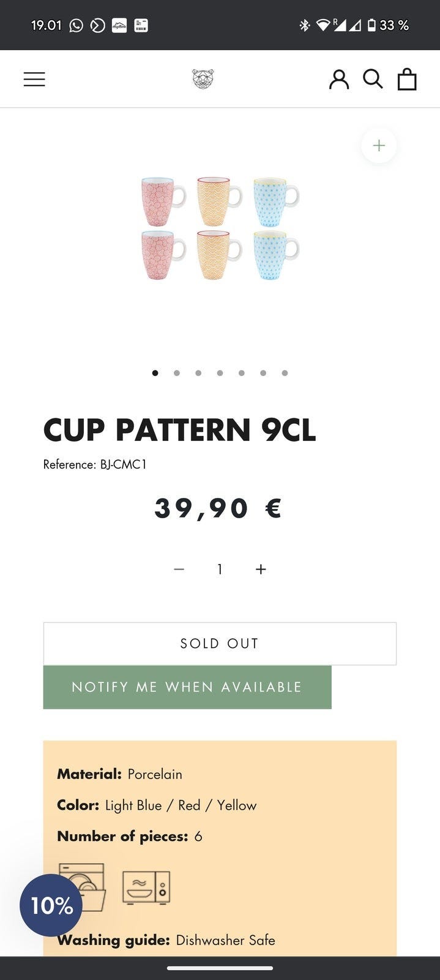Image resolution: width=440 pixels, height=980 pixels.
Task: Tap the green plus zoom icon on image
Action: [379, 146]
